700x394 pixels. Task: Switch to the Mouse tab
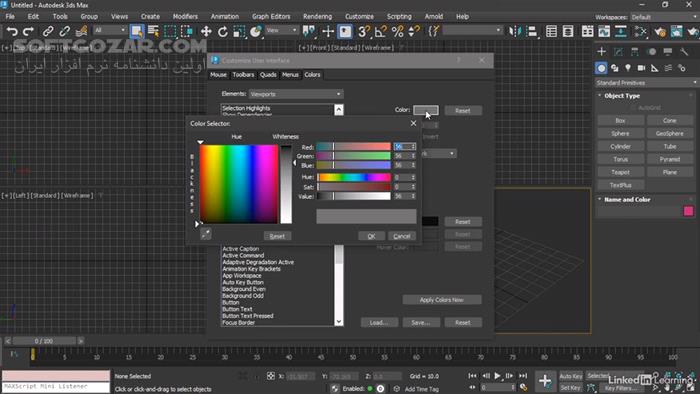point(218,75)
